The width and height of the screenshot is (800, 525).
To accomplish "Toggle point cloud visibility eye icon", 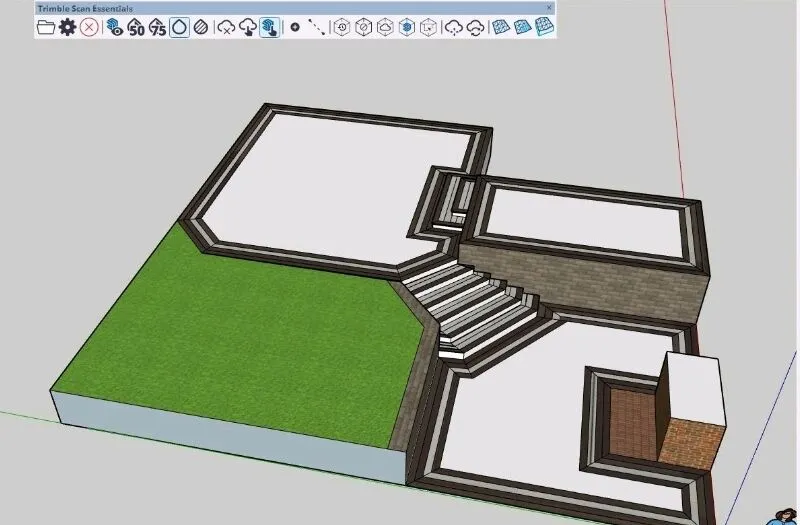I will coord(115,27).
